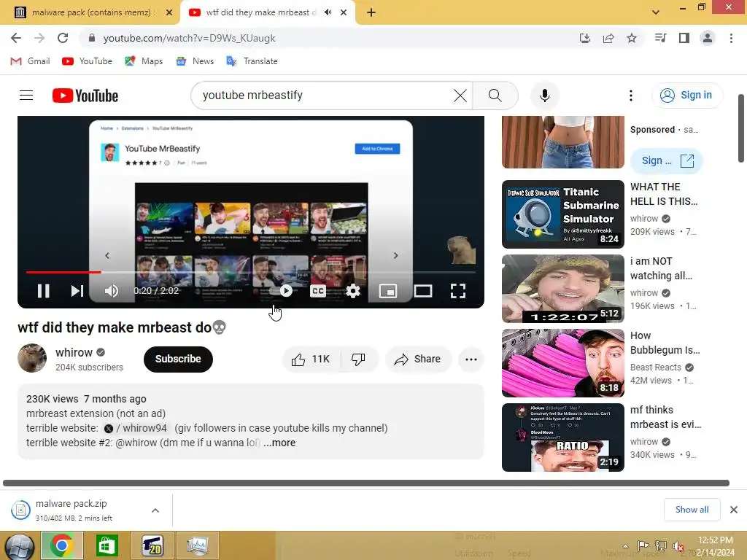Open YouTube bookmark in bookmarks bar
The width and height of the screenshot is (747, 560).
88,61
